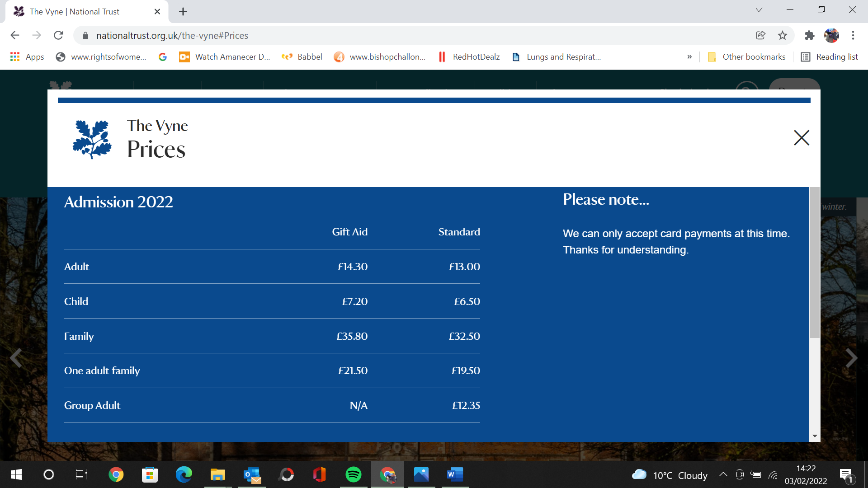
Task: Share this page using the share icon
Action: coord(760,35)
